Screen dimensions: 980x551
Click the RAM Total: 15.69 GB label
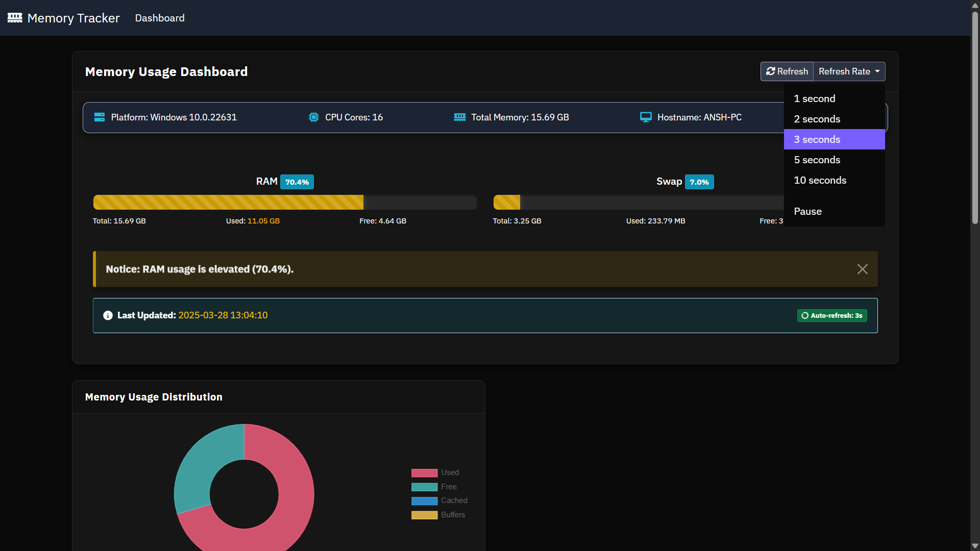click(119, 221)
